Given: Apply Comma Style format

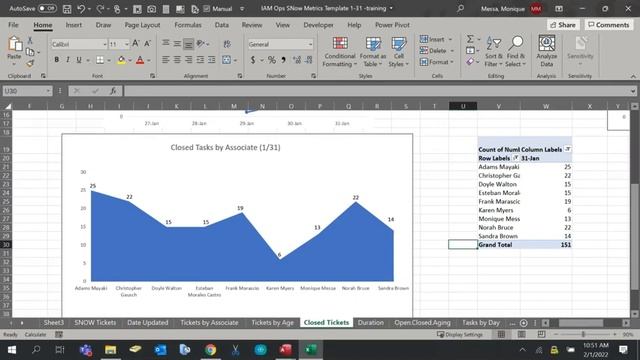Looking at the screenshot, I should [283, 60].
